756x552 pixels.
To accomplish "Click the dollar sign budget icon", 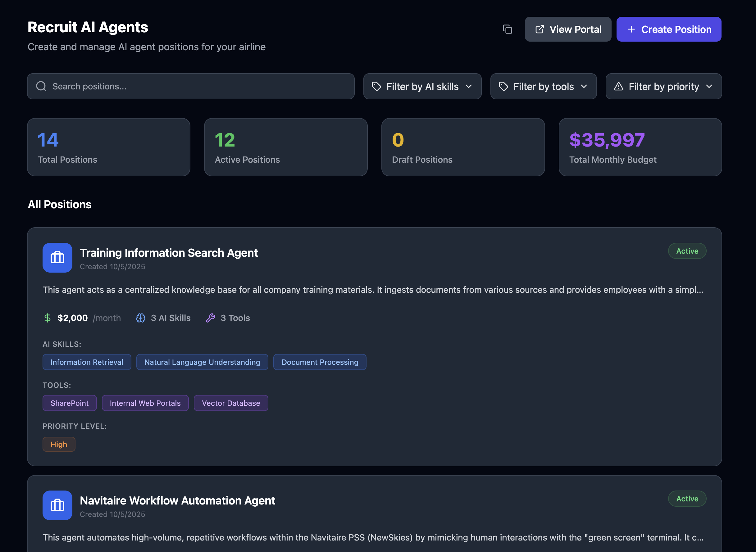I will pyautogui.click(x=48, y=318).
